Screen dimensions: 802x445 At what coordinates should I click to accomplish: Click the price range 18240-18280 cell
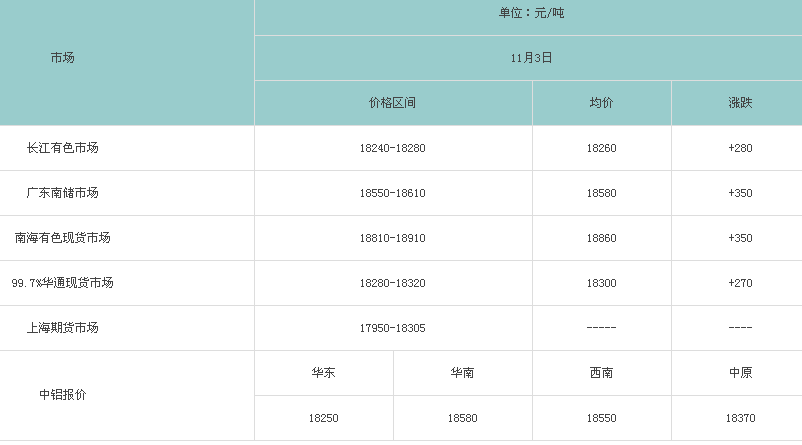coord(392,148)
